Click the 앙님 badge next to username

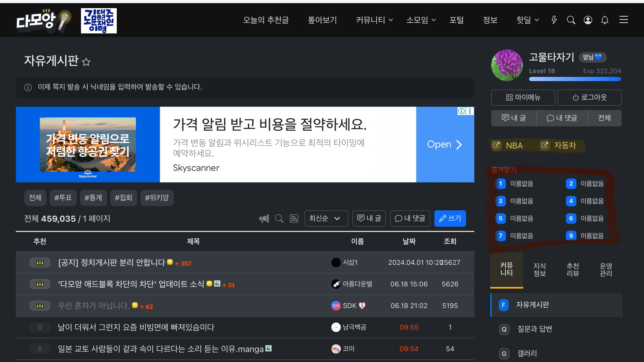tap(592, 57)
